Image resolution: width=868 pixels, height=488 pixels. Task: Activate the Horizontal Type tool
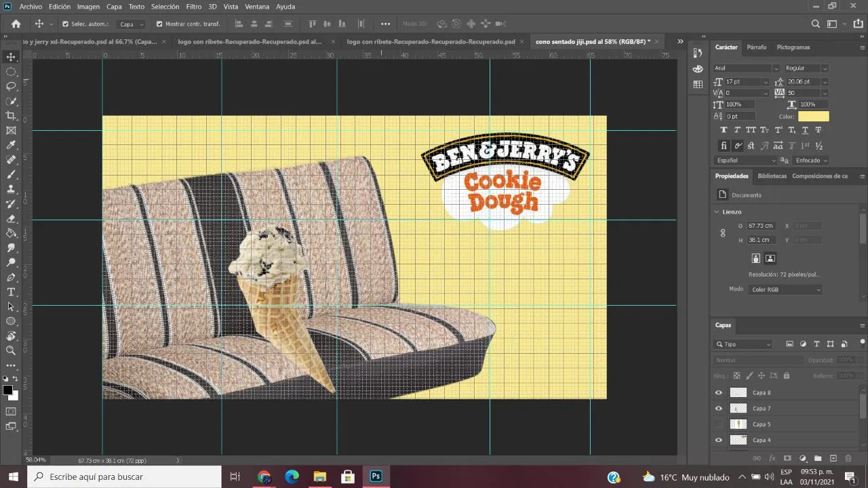(x=11, y=292)
